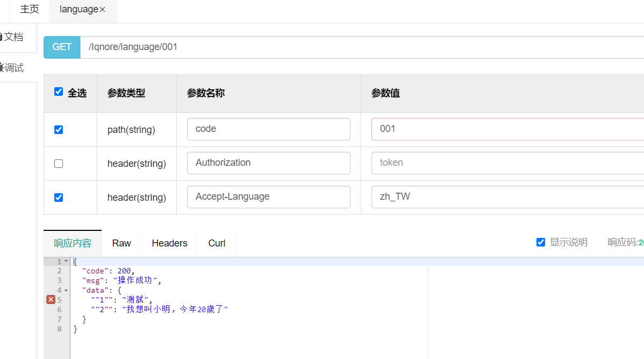Screen dimensions: 644x359
Task: Open the 主页 tab
Action: click(30, 9)
